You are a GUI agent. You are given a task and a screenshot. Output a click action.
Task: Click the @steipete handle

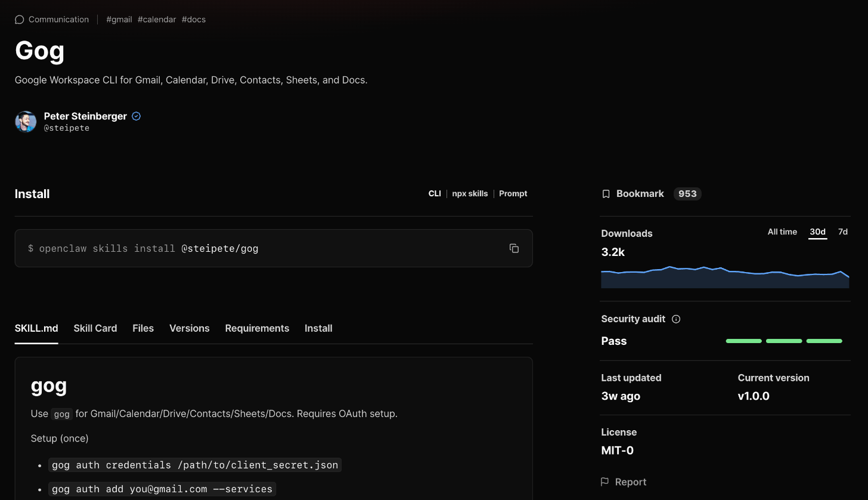67,128
